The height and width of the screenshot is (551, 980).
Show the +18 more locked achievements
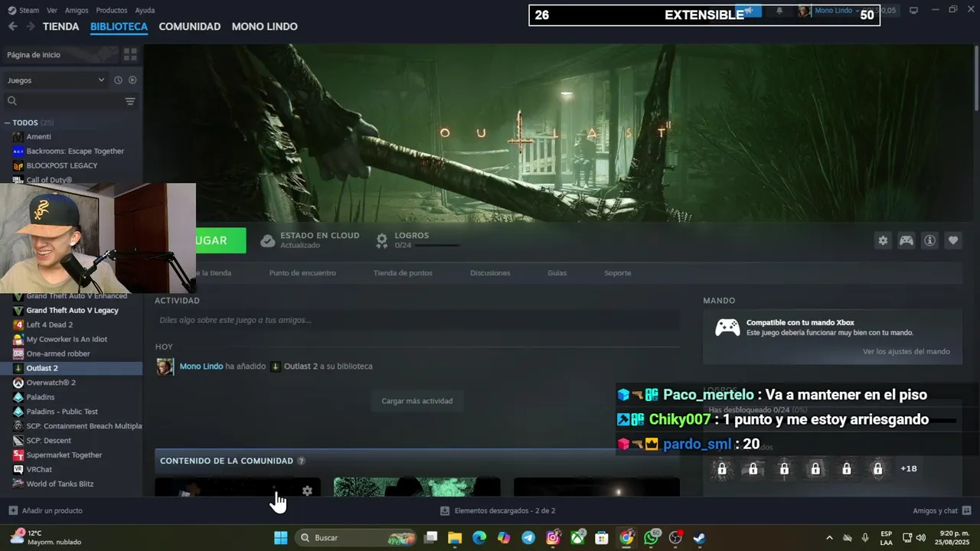click(909, 468)
